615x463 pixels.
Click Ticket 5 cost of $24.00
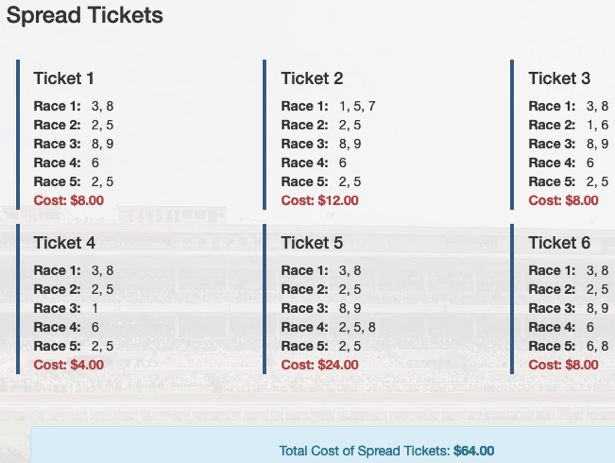(x=320, y=365)
